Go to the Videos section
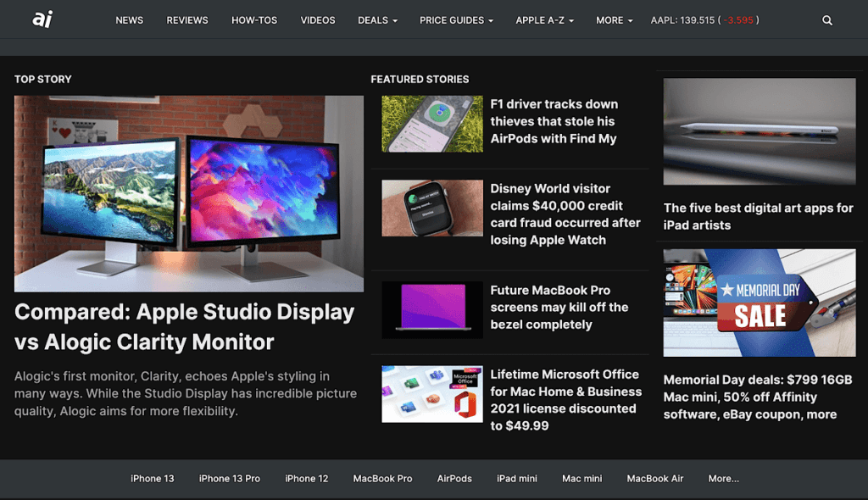 [318, 20]
